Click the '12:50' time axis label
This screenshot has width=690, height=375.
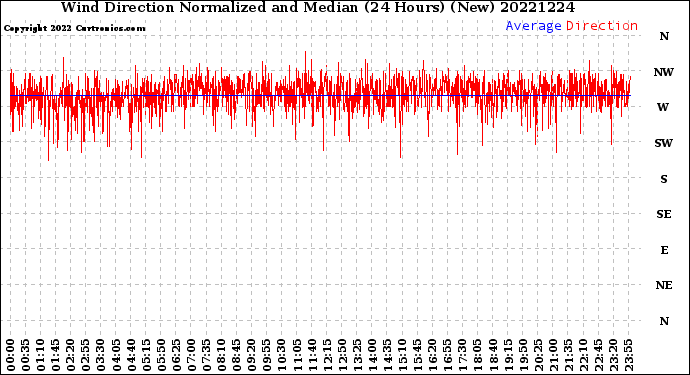tap(342, 356)
